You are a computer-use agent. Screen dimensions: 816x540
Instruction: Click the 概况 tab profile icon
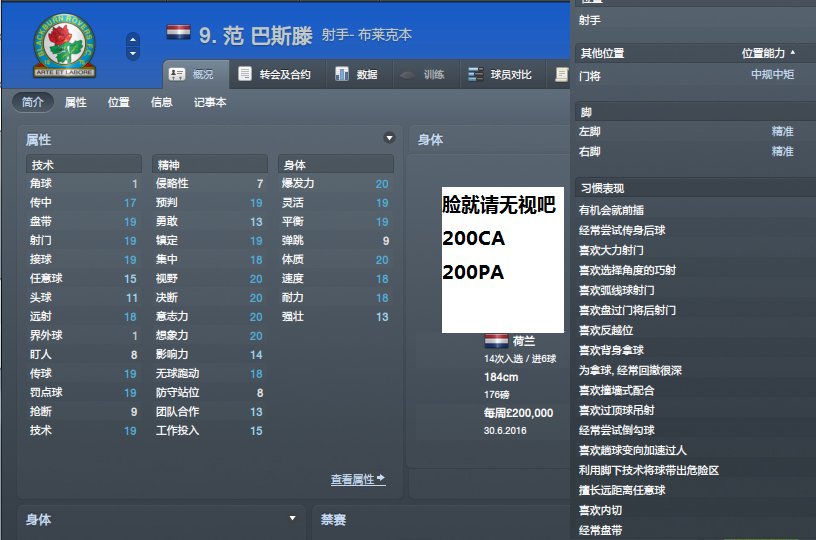pos(177,74)
